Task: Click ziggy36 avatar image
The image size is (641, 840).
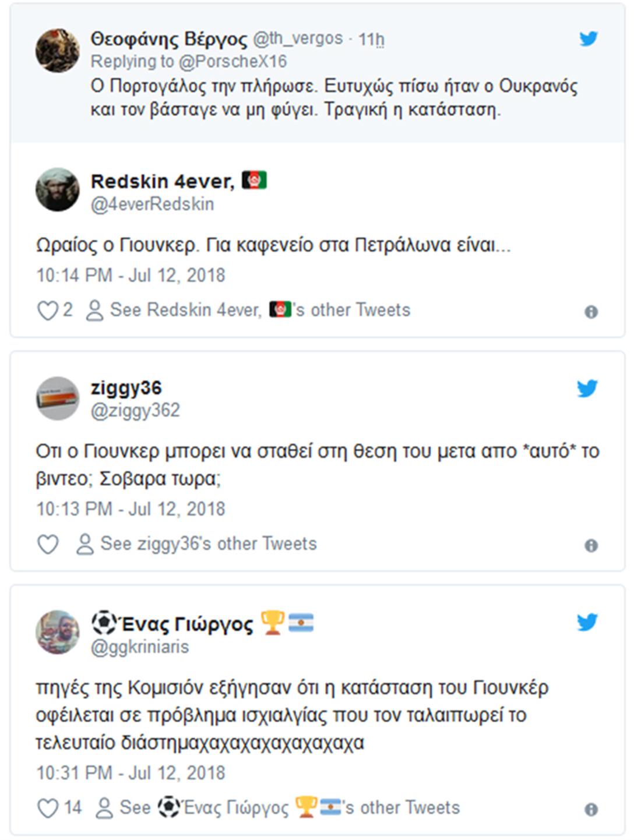Action: click(x=57, y=398)
